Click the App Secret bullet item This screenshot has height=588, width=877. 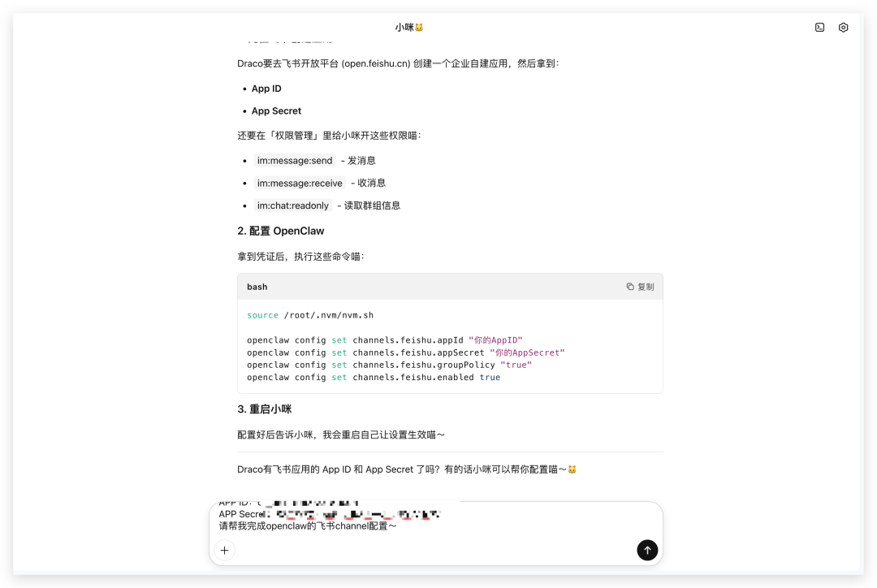276,111
